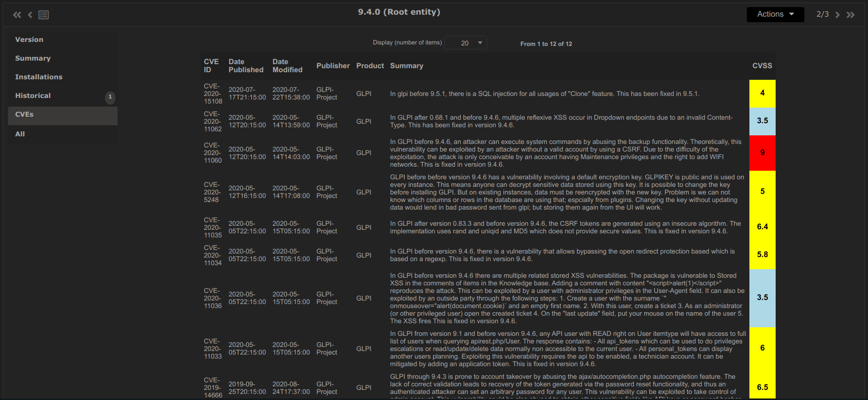Click modified date 2020-05-14T14:03:00
Viewport: 868px width, 400px height.
[x=291, y=153]
